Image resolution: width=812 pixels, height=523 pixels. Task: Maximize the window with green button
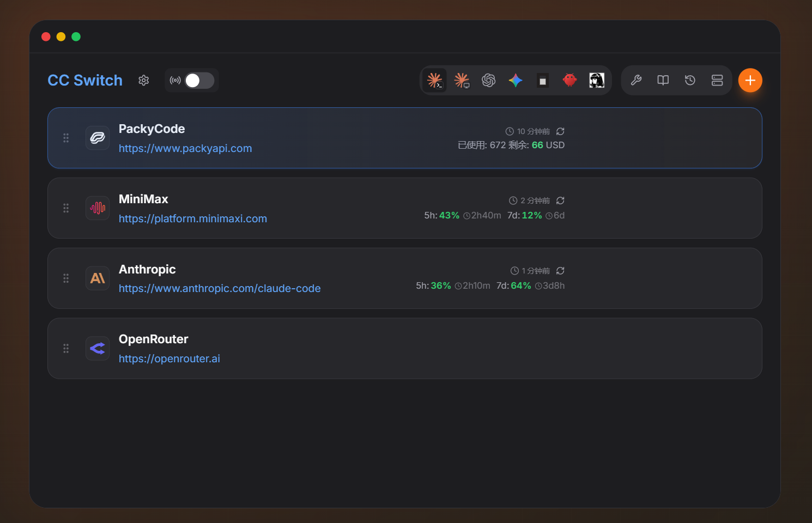76,37
